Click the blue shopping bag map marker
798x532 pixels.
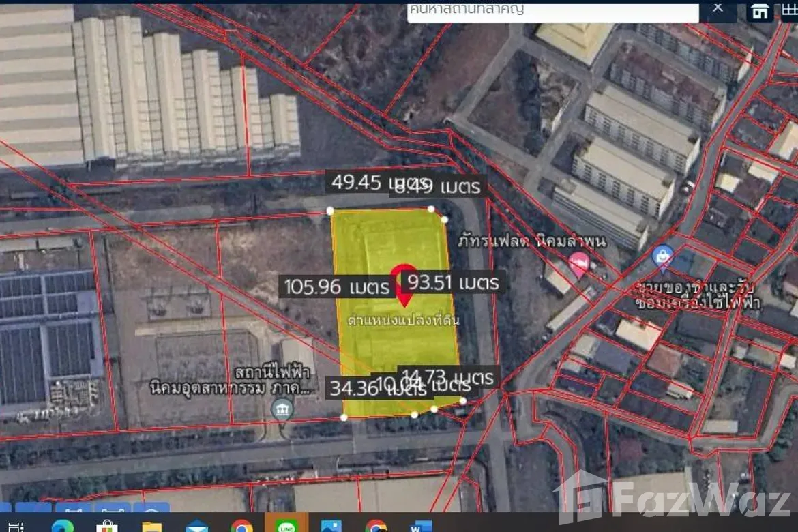(662, 257)
